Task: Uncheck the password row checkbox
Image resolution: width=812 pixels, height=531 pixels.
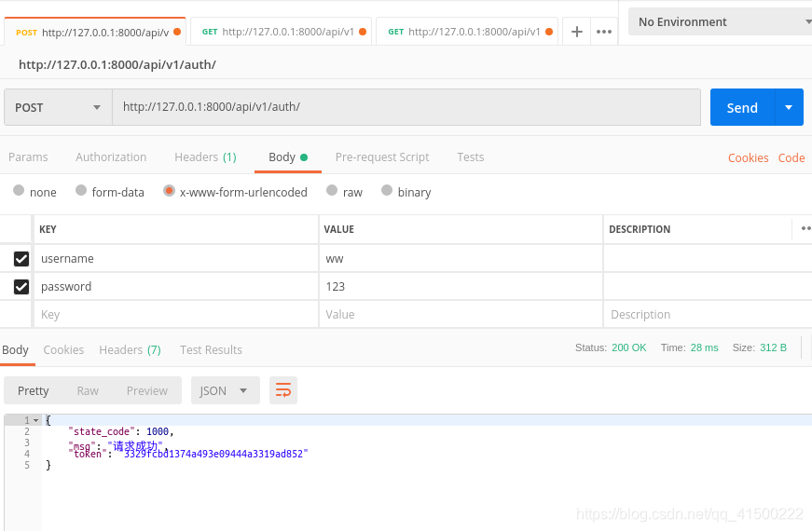Action: [21, 287]
